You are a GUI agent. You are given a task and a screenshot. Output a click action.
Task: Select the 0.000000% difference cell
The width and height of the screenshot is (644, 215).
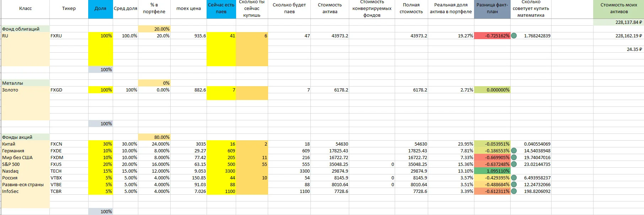point(493,90)
